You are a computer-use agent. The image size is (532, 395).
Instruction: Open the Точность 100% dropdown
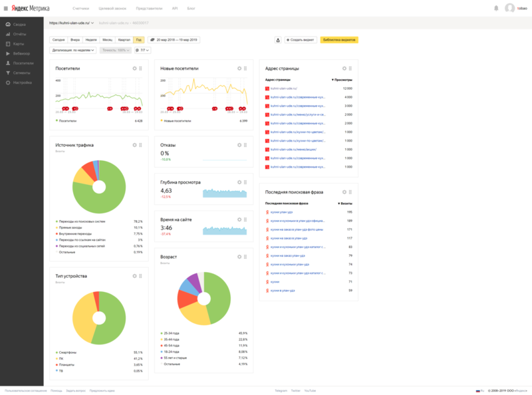(116, 50)
